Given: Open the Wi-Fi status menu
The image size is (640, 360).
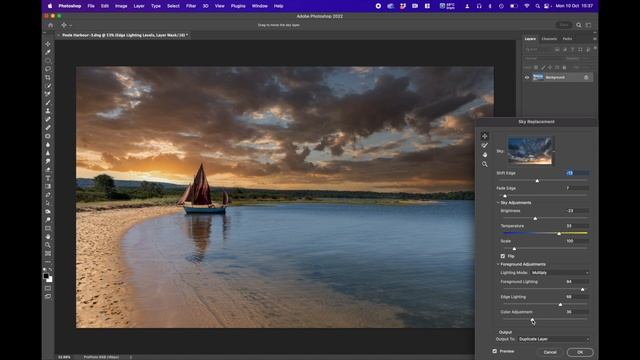Looking at the screenshot, I should click(x=527, y=6).
